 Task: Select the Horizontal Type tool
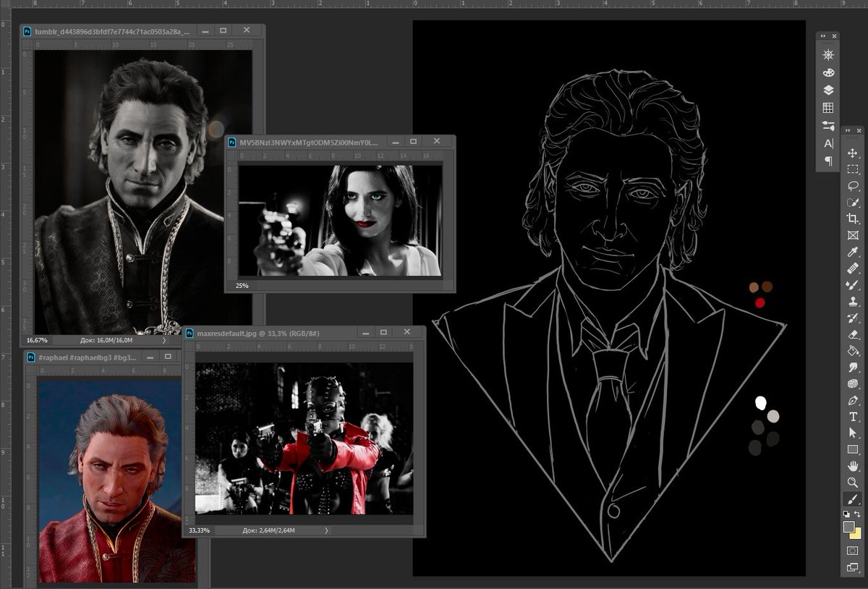(x=852, y=417)
